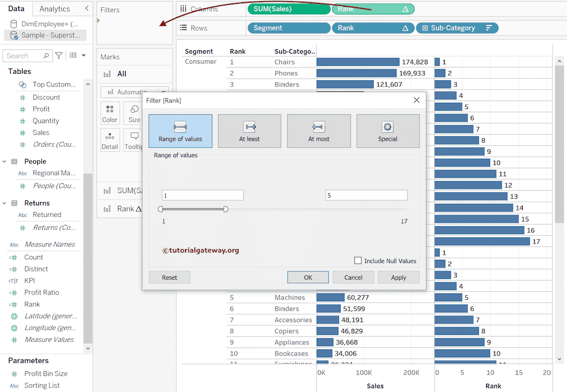The height and width of the screenshot is (392, 567).
Task: Open the Color options on the Marks card
Action: click(110, 114)
